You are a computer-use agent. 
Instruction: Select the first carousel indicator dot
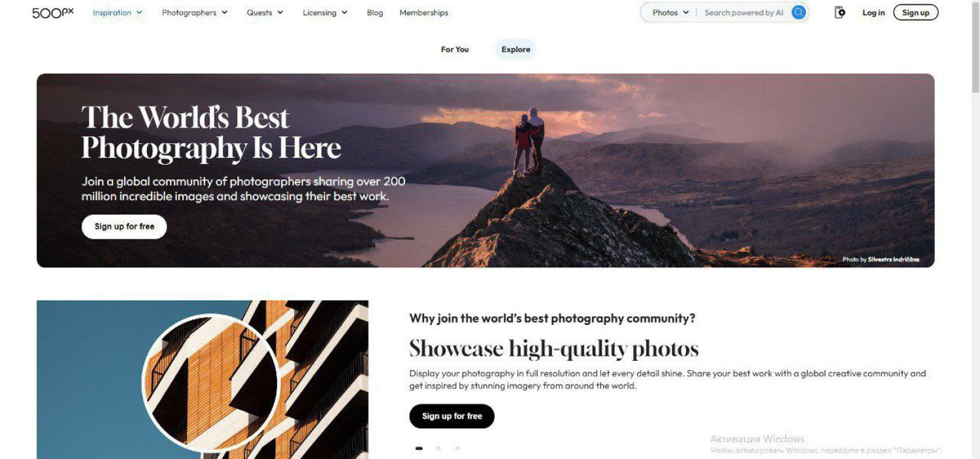tap(419, 449)
